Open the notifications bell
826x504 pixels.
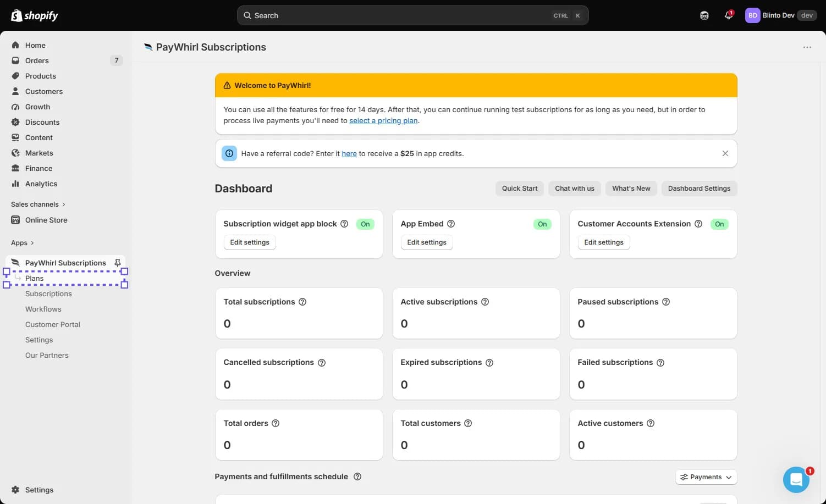point(729,15)
